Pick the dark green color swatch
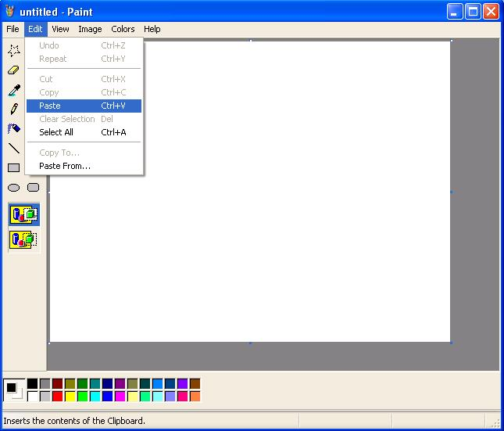The image size is (504, 431). [x=83, y=384]
